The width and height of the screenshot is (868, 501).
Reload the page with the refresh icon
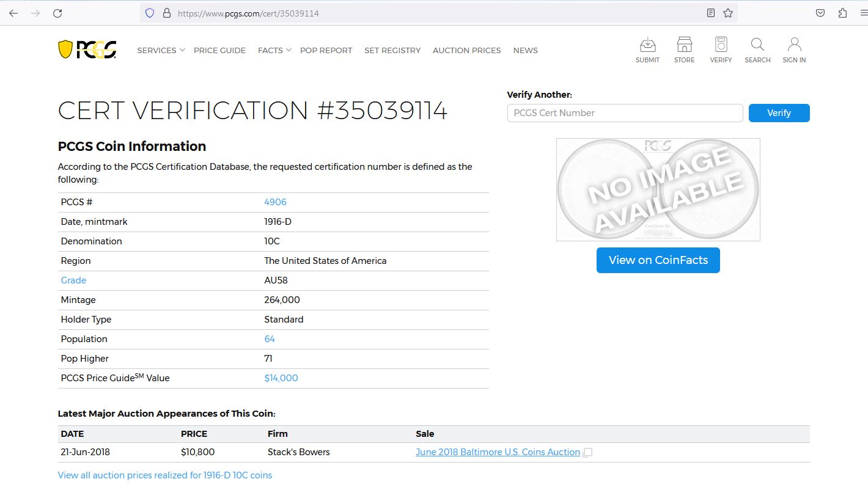pyautogui.click(x=57, y=13)
